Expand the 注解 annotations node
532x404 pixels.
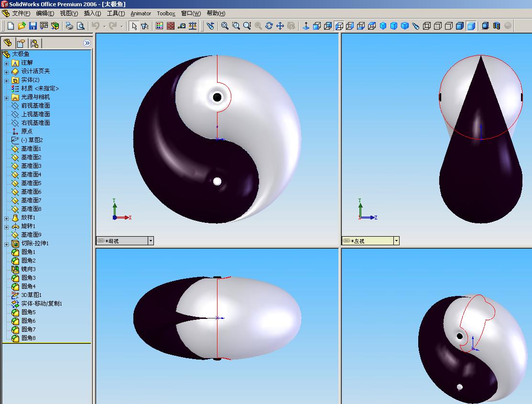(6, 64)
